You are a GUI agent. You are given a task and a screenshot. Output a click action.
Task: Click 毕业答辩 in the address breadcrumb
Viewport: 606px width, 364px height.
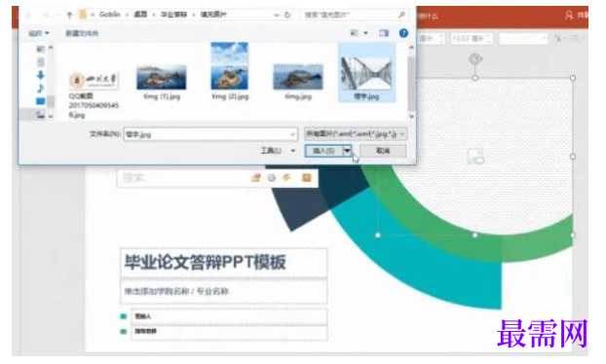[174, 15]
